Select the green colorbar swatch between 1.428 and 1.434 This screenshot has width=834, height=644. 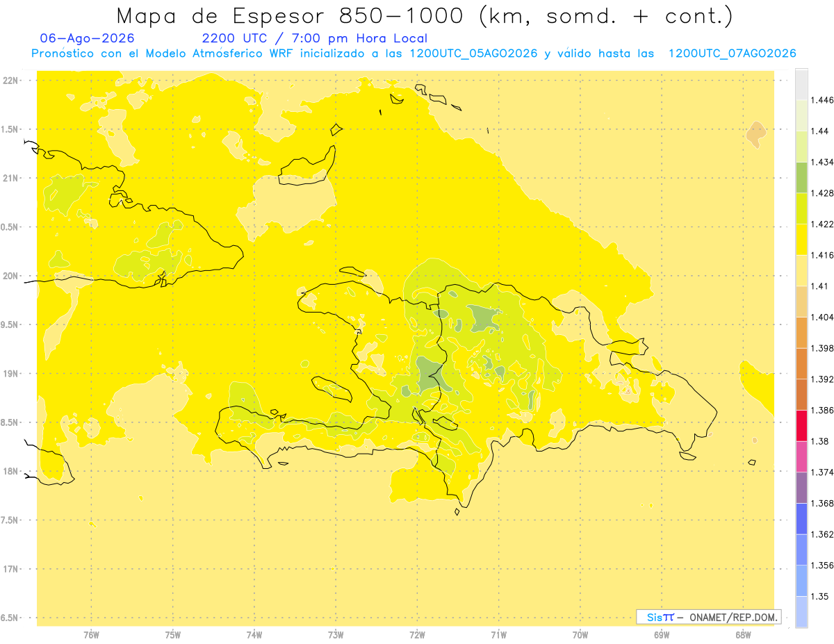(x=801, y=178)
